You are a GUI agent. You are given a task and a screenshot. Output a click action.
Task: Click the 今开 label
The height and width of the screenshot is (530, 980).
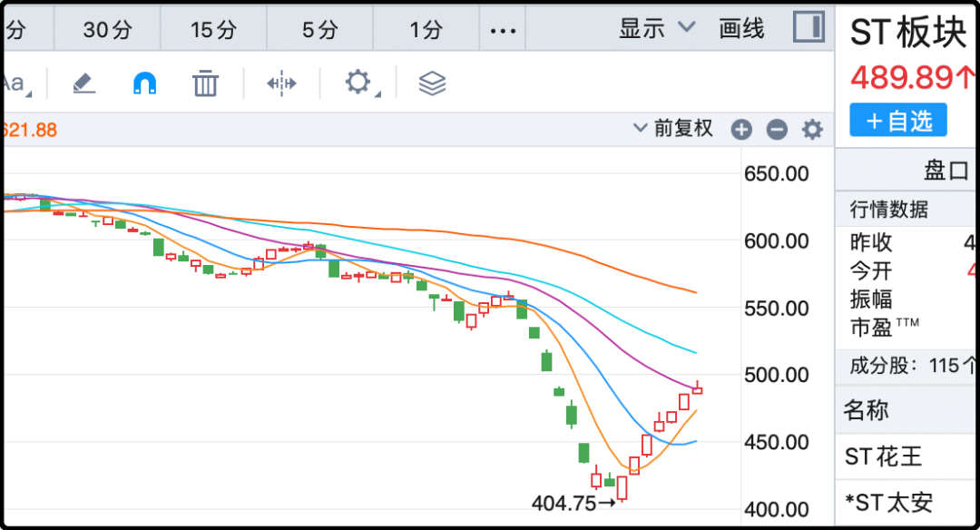(x=870, y=271)
